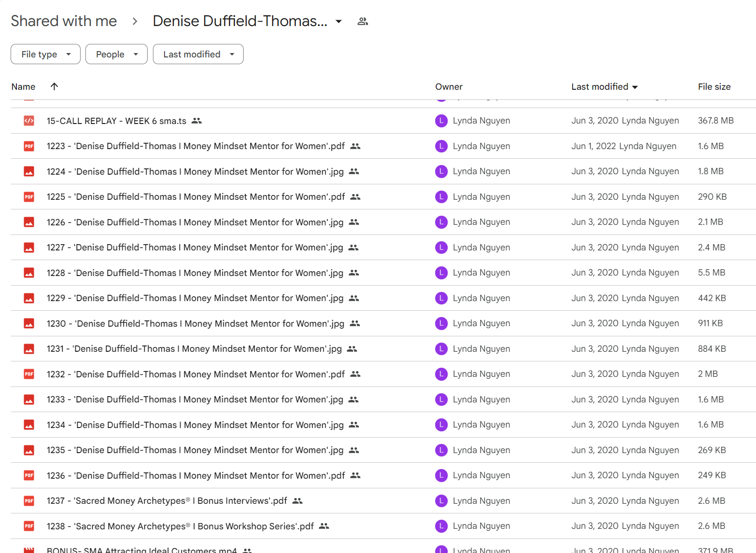Sort files by the Name column

coord(23,87)
